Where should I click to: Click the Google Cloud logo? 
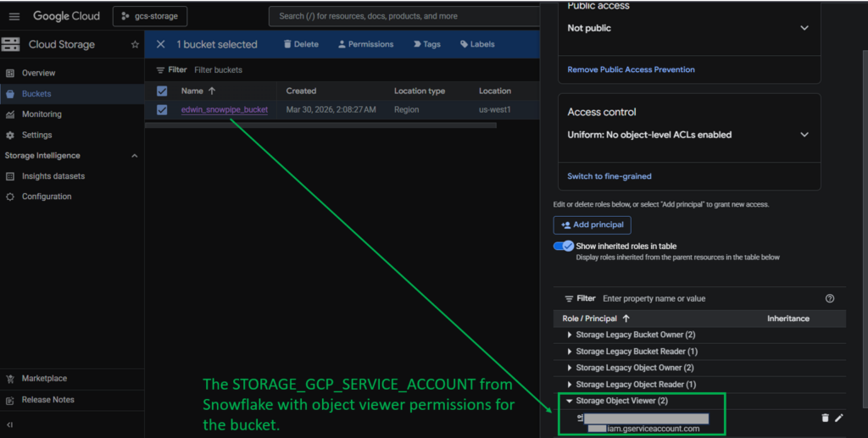pos(66,16)
